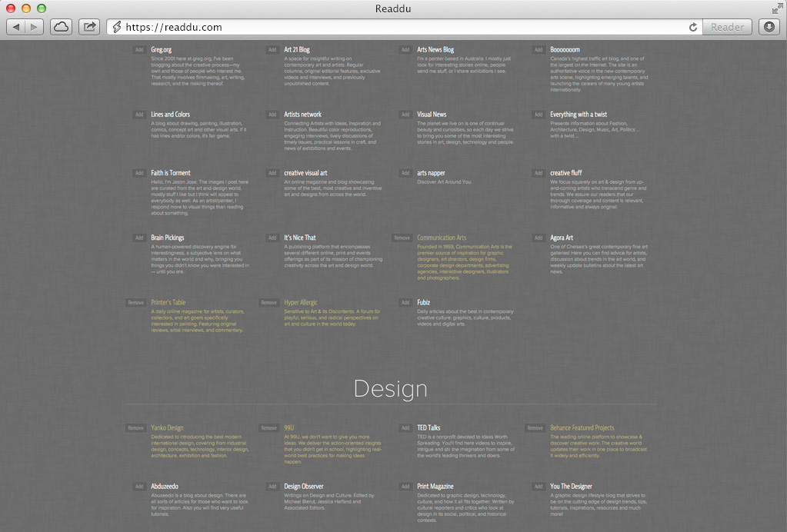Add the Art 21 Blog feed

click(x=272, y=50)
